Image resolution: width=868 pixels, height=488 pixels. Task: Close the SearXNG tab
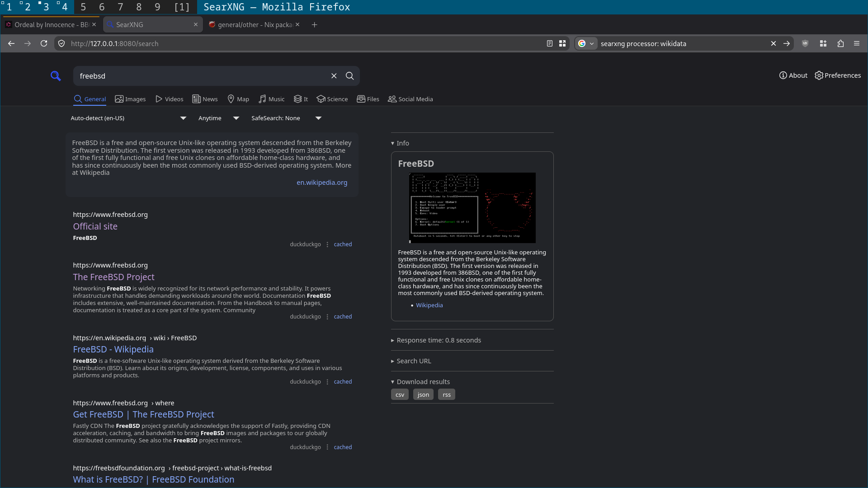click(196, 24)
